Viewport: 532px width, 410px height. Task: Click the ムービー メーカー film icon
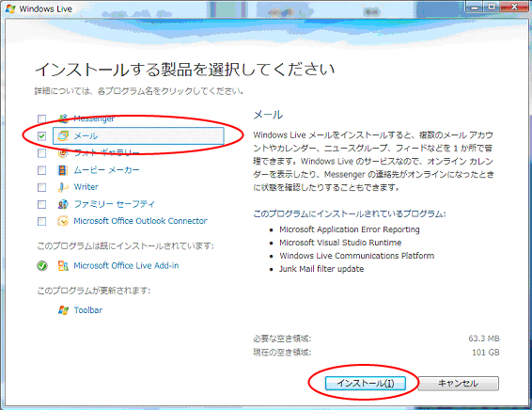[63, 170]
